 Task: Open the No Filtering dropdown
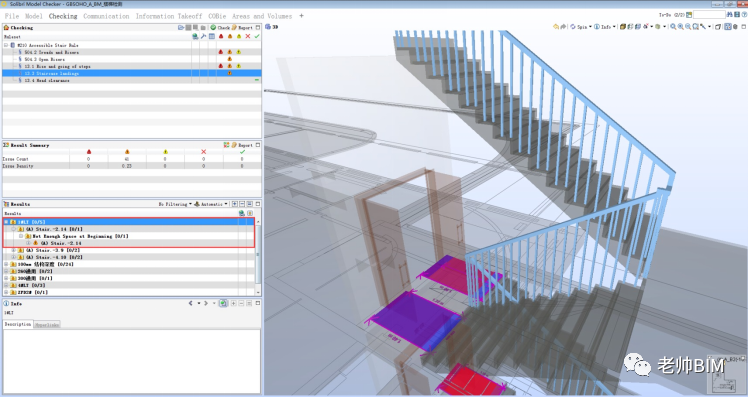tap(175, 204)
